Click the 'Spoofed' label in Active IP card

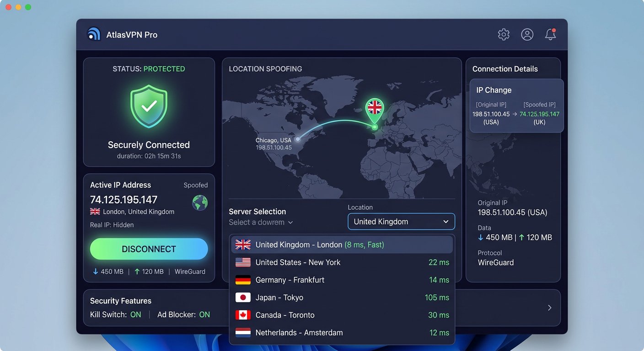tap(196, 185)
